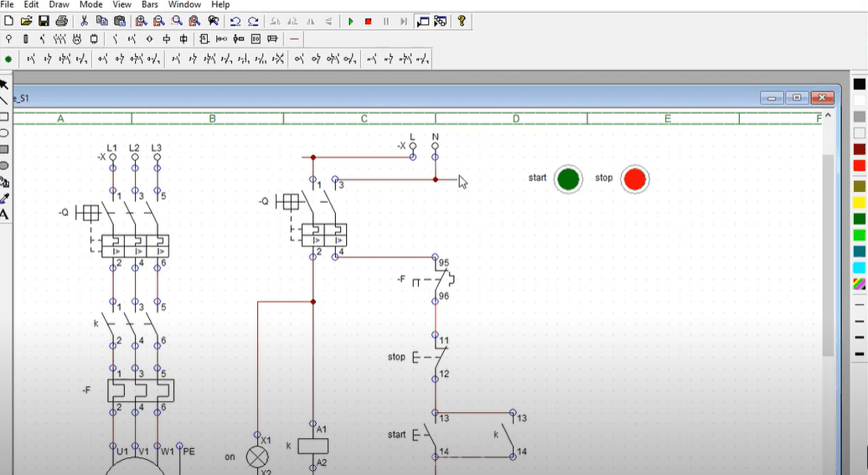868x475 pixels.
Task: Open help with yellow question mark icon
Action: pos(461,21)
